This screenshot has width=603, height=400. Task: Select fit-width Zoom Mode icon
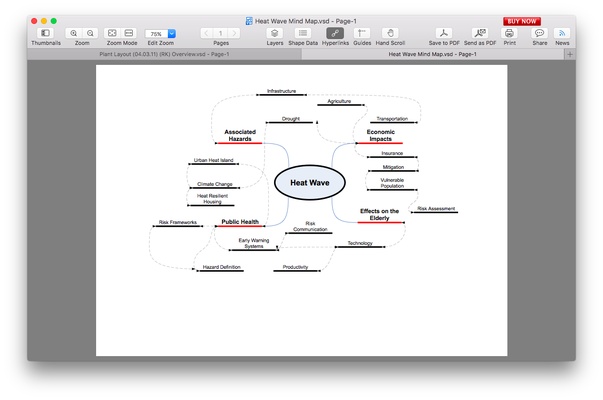pyautogui.click(x=129, y=33)
